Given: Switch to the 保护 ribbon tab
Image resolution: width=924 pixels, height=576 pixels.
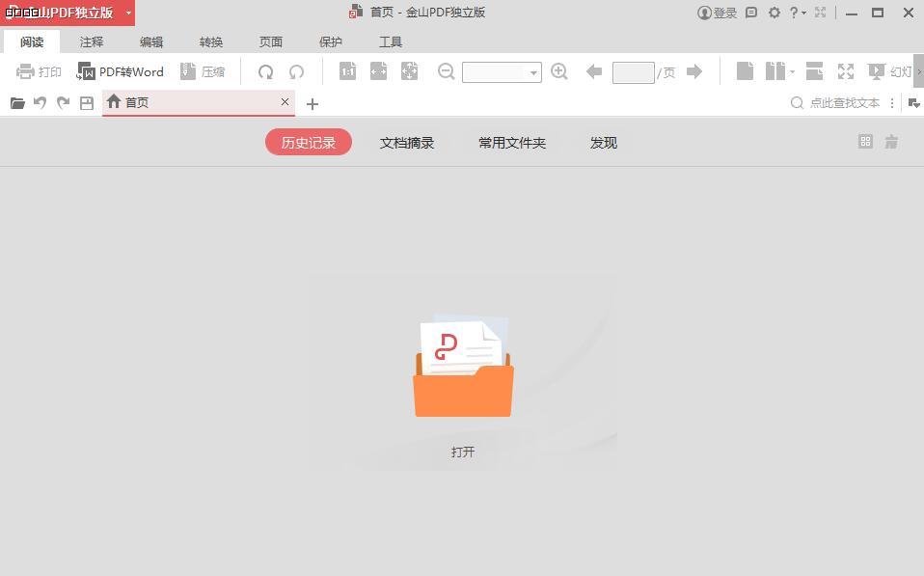Looking at the screenshot, I should click(331, 41).
